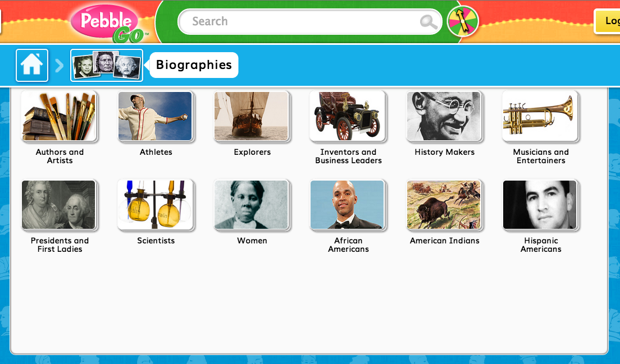Select the Athletes baseball pitcher thumbnail
This screenshot has width=620, height=364.
coord(156,116)
